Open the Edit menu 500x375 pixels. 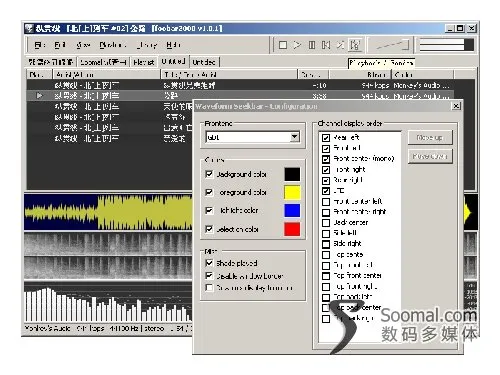click(60, 45)
